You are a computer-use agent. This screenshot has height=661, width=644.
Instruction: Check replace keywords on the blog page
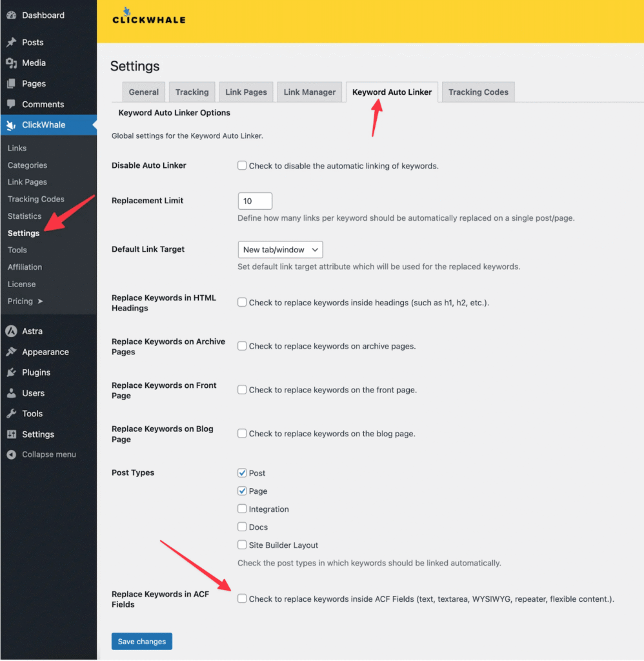pos(242,433)
